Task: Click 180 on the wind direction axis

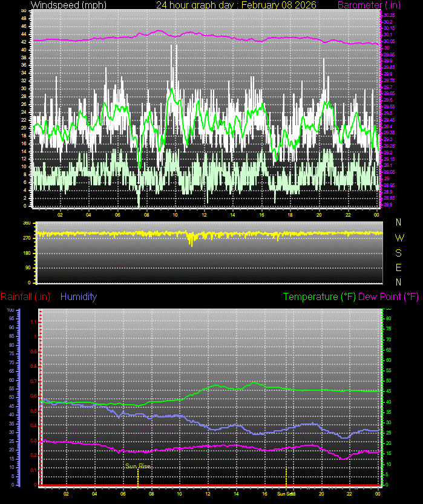Action: tap(27, 253)
